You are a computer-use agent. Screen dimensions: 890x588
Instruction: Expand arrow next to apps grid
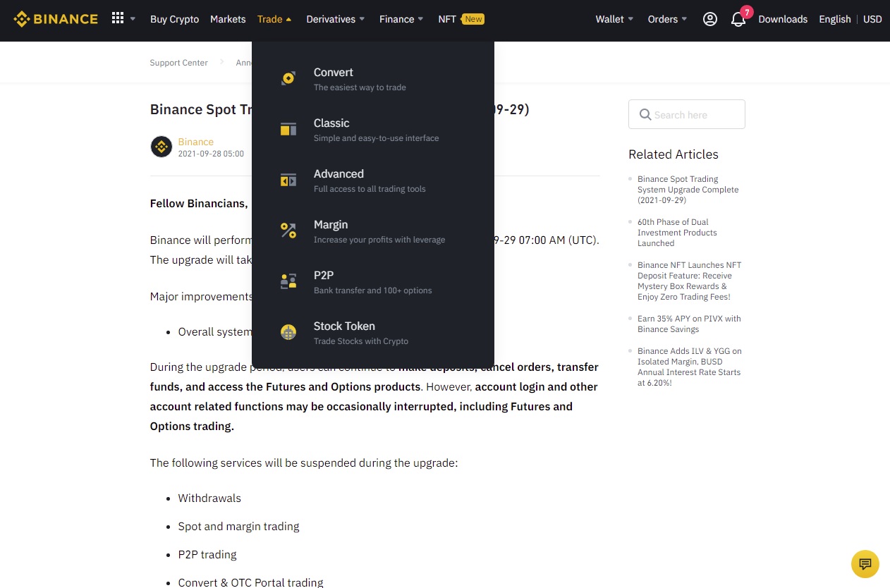(133, 19)
